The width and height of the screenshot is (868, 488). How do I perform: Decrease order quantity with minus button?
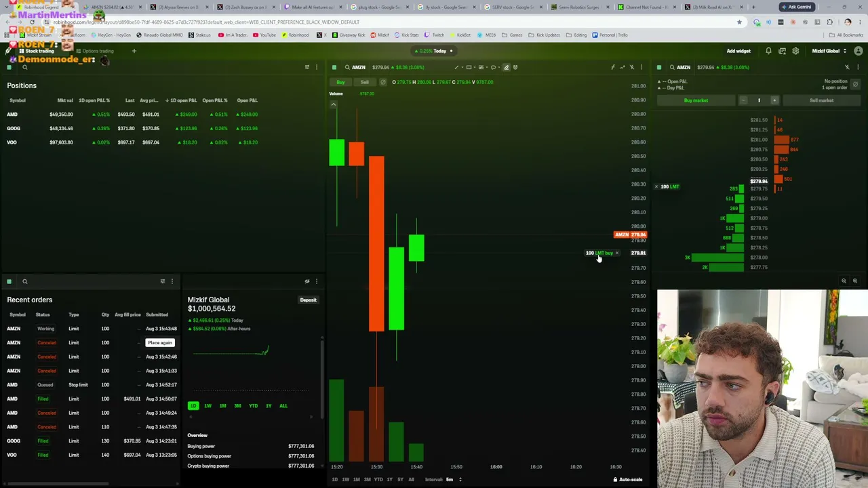pos(743,100)
